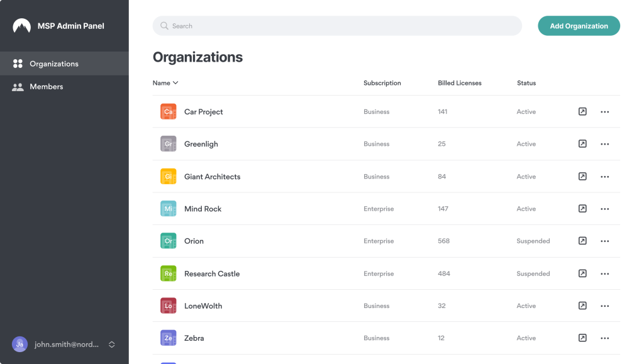Click the Ja user avatar circle

tap(19, 345)
